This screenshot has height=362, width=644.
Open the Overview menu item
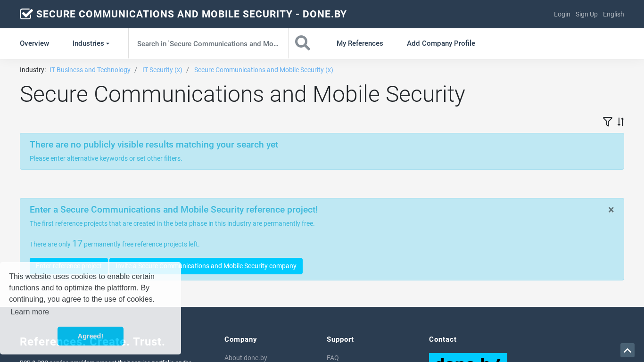pos(34,43)
